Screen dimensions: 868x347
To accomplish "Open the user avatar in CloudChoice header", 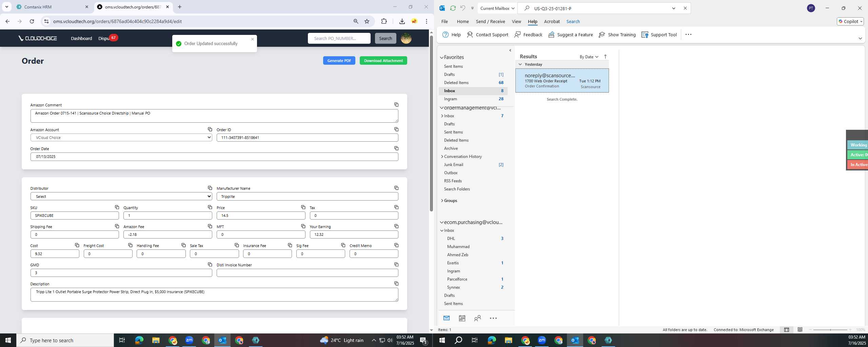I will [406, 38].
